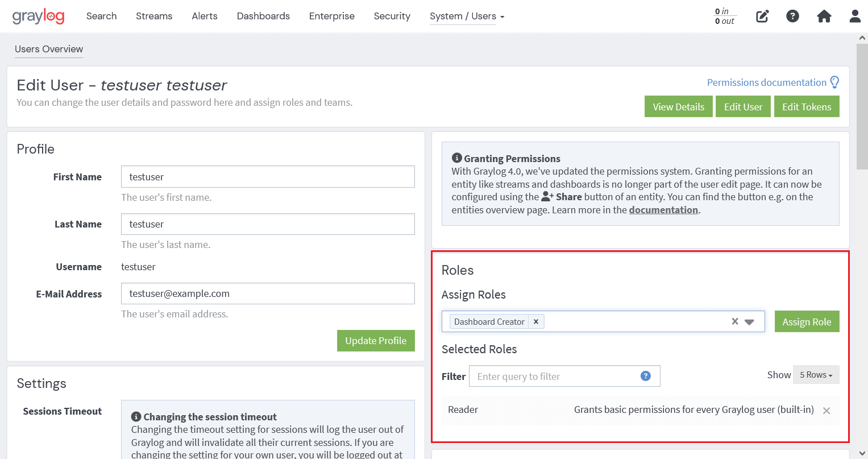Image resolution: width=868 pixels, height=459 pixels.
Task: Click the Edit User button
Action: [x=743, y=106]
